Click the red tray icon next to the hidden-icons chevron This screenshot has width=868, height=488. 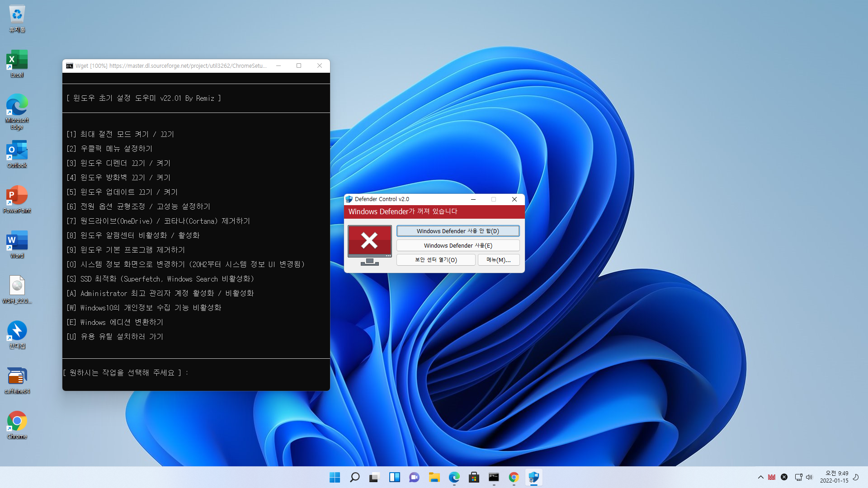[x=772, y=477]
